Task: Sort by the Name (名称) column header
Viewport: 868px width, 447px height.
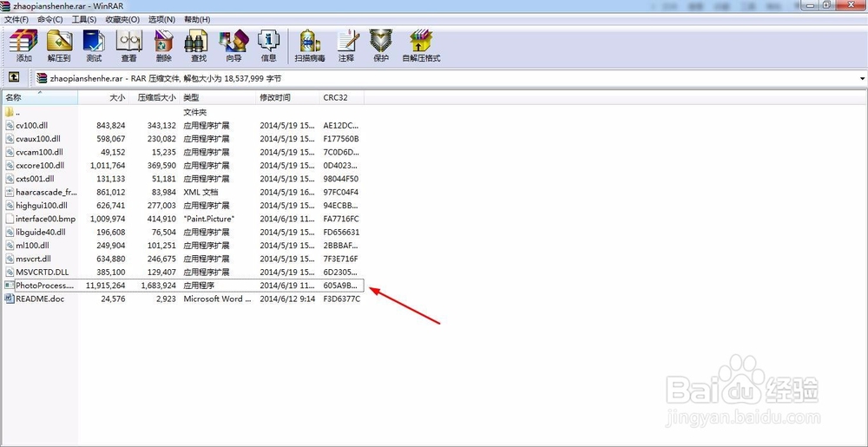Action: tap(39, 97)
